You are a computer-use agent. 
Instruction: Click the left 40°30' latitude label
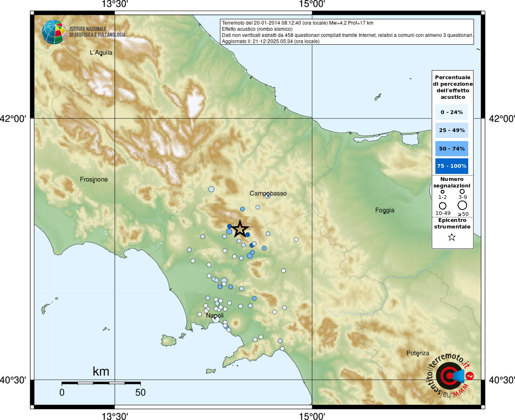(x=13, y=380)
